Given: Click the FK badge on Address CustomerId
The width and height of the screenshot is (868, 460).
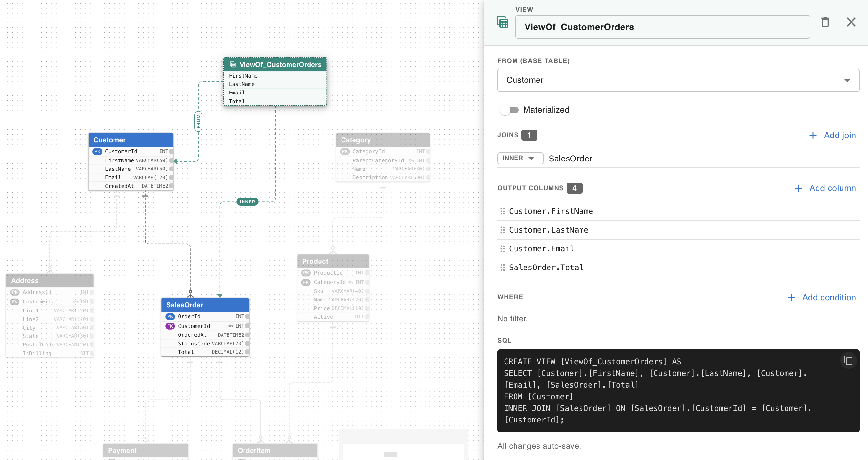Looking at the screenshot, I should 15,302.
